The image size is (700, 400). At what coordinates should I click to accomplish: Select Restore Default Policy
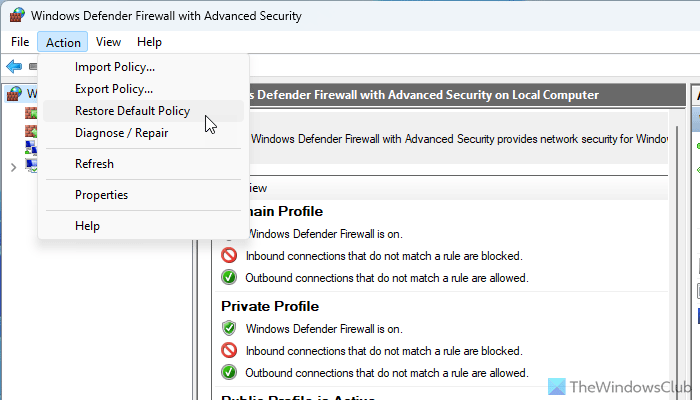click(x=132, y=111)
